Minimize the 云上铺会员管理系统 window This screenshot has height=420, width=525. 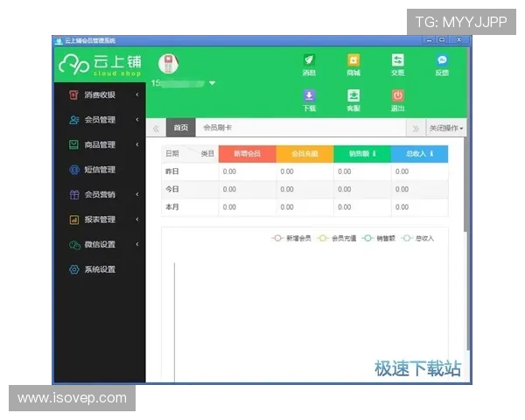point(430,40)
